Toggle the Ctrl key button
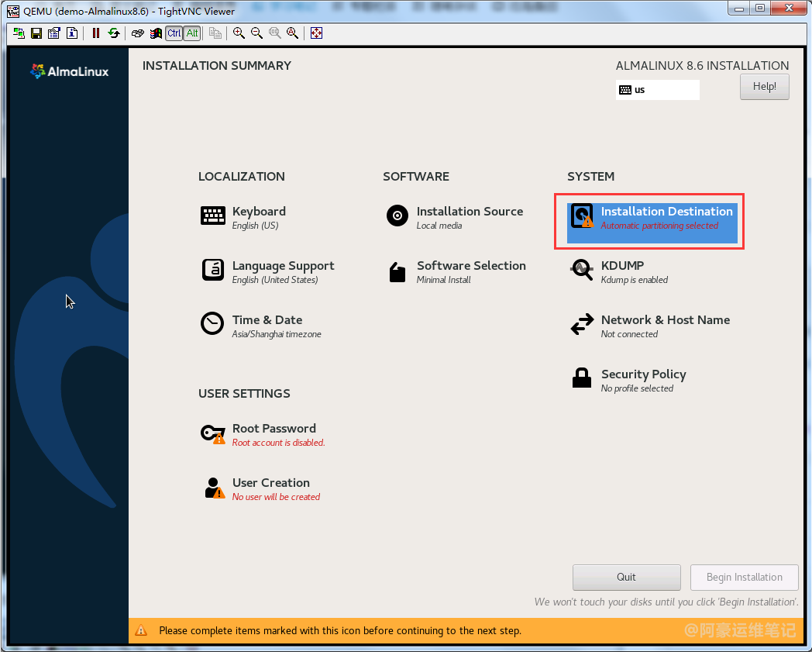 coord(174,33)
